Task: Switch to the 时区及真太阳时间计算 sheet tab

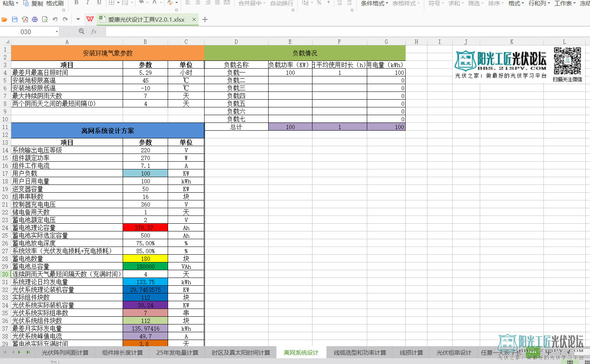Action: (241, 352)
